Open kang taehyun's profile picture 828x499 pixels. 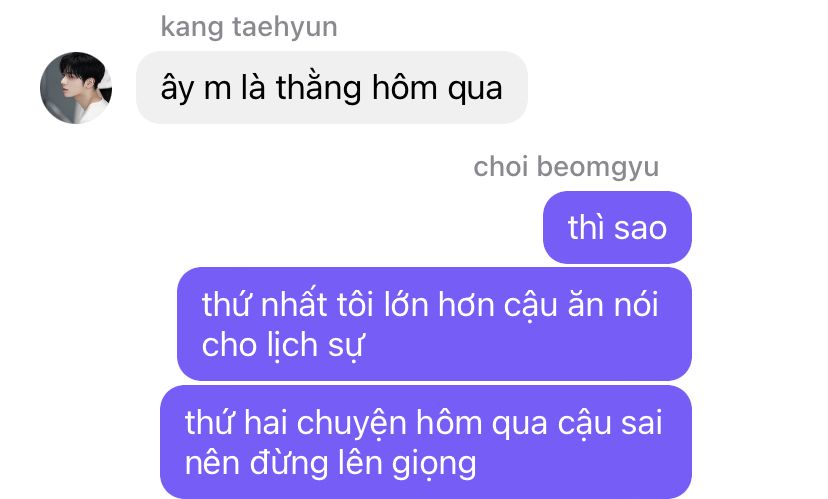click(76, 88)
